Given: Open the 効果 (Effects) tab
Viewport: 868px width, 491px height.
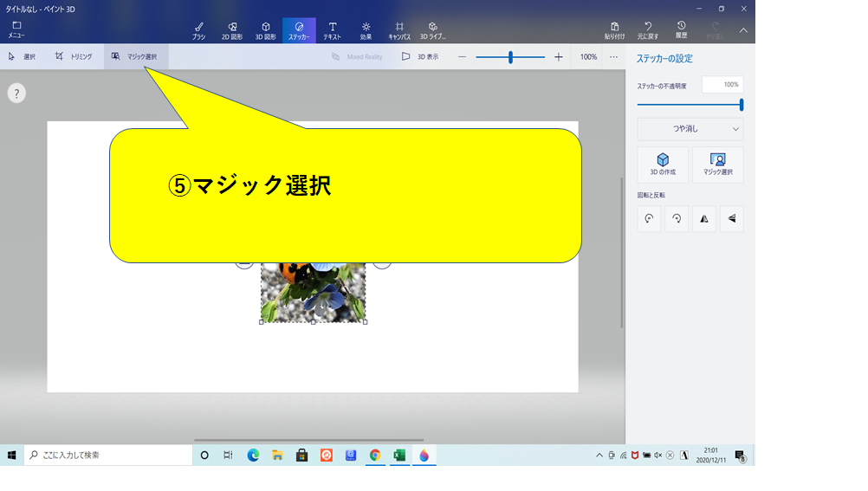Looking at the screenshot, I should click(x=366, y=30).
